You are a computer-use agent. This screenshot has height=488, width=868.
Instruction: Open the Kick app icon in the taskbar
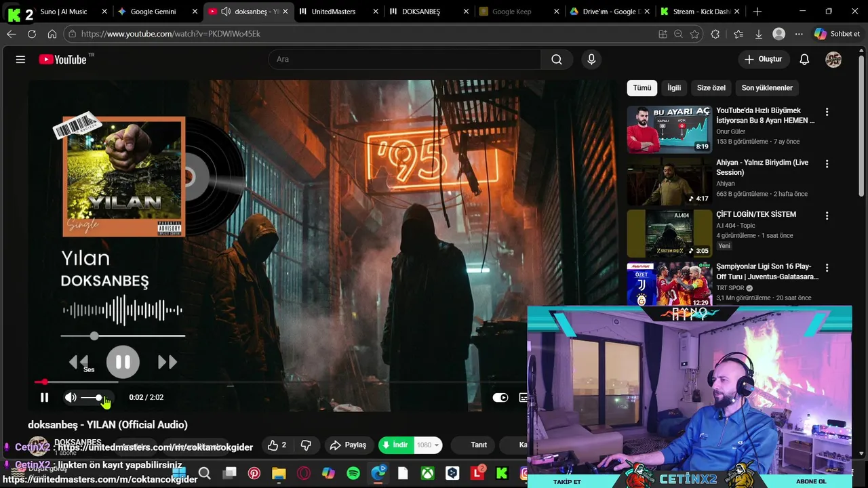pos(502,473)
